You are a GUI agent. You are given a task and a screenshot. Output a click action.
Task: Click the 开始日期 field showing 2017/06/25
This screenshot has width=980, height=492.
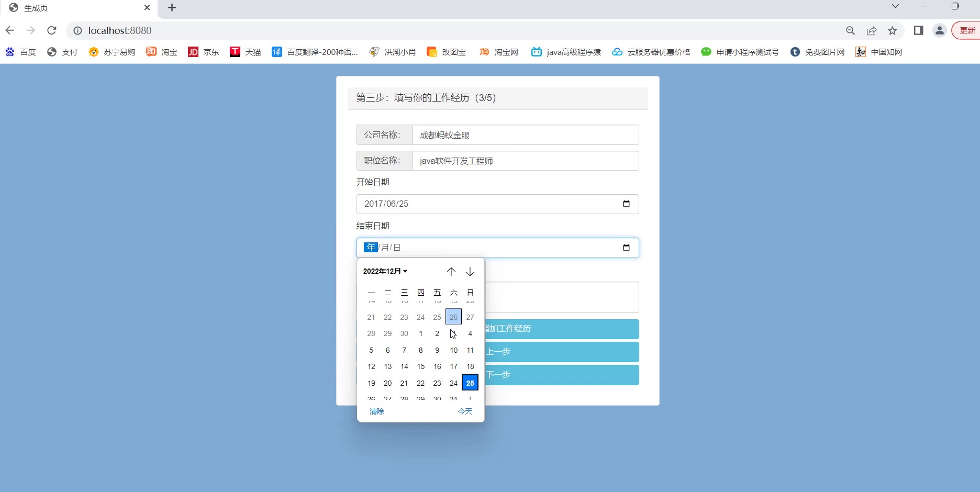pos(497,204)
